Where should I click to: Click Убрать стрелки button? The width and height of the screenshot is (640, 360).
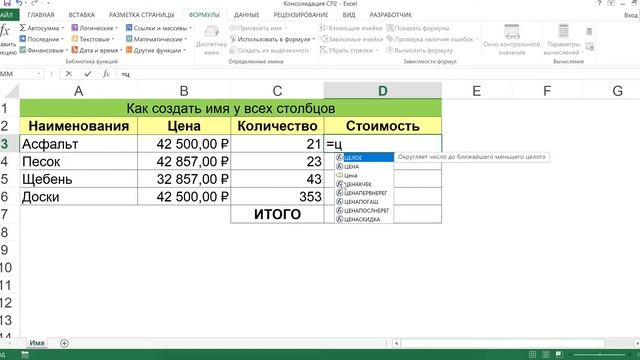(x=349, y=50)
